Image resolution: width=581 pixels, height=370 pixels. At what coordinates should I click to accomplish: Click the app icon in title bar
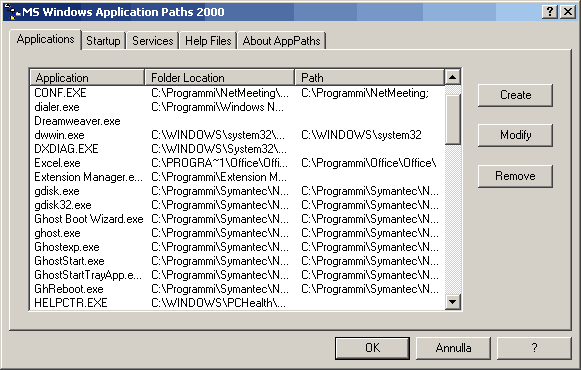pos(12,12)
